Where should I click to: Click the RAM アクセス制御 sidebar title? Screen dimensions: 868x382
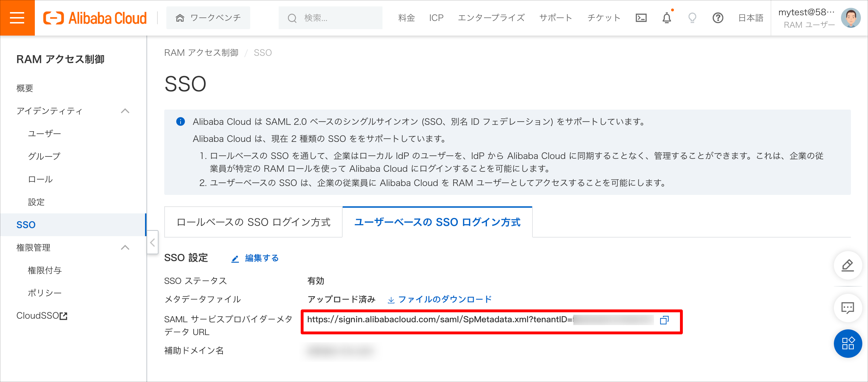tap(60, 59)
